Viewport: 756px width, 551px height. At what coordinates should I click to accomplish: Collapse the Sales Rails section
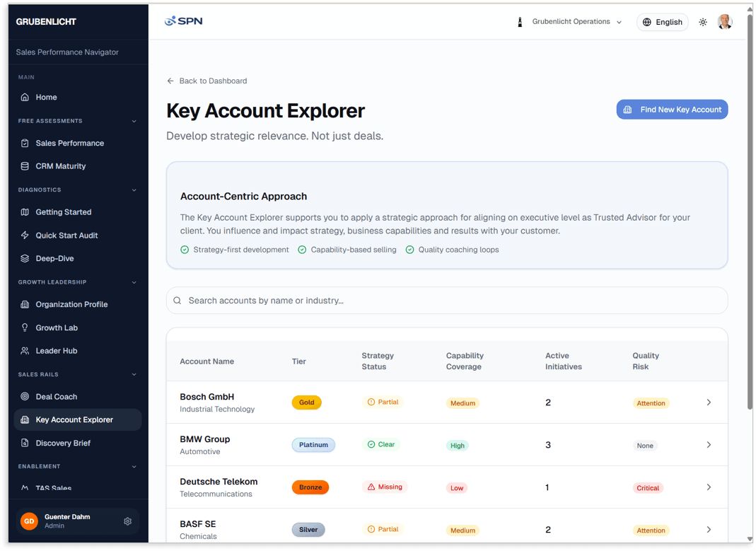[x=133, y=374]
